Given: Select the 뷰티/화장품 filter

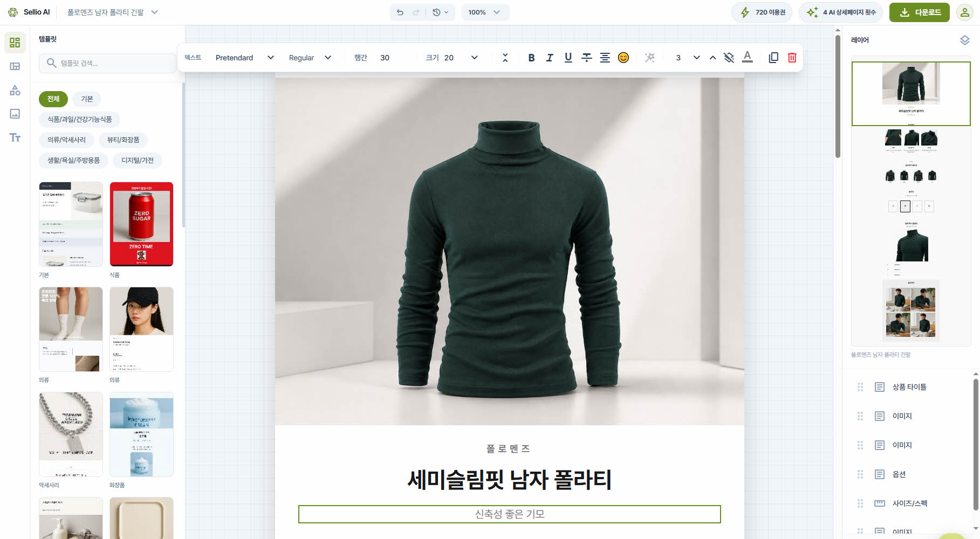Looking at the screenshot, I should click(x=123, y=140).
